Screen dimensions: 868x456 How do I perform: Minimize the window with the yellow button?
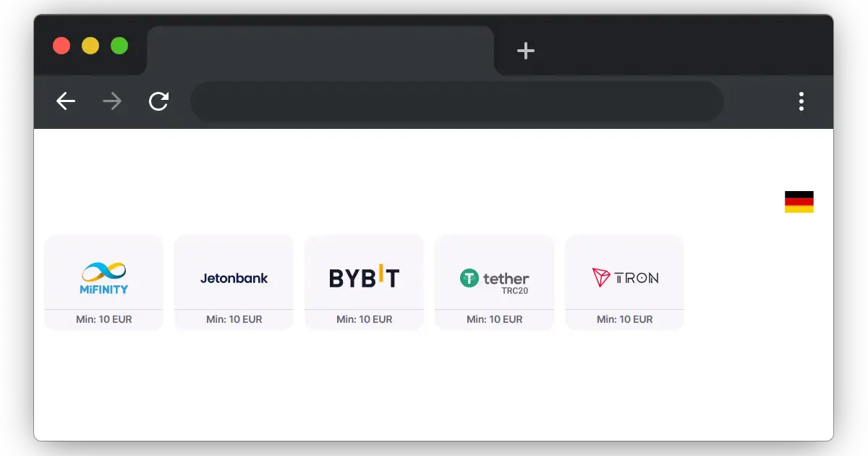click(x=90, y=46)
